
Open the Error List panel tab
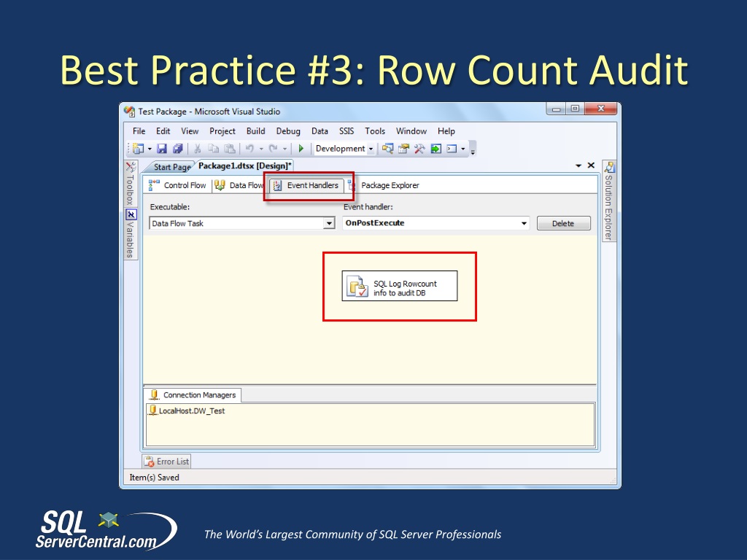click(x=167, y=462)
